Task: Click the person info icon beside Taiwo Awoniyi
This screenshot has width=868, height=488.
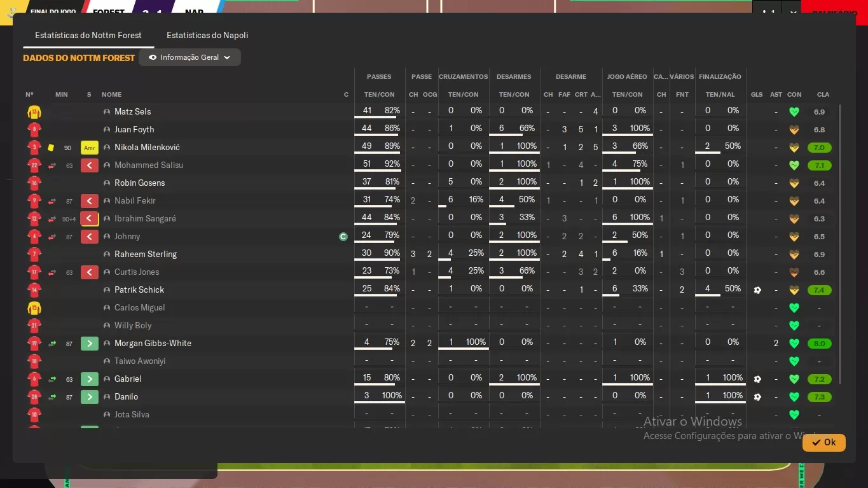Action: coord(107,361)
